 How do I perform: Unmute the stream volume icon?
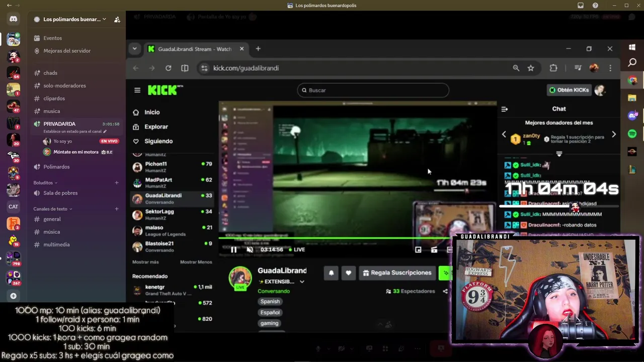250,249
